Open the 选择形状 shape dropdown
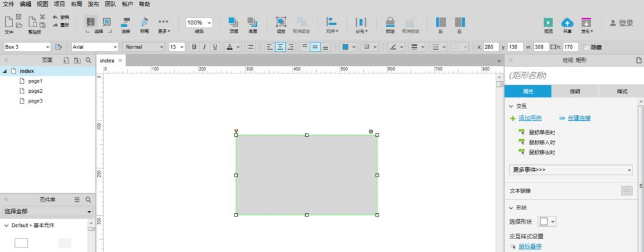Image resolution: width=644 pixels, height=252 pixels. coord(547,222)
